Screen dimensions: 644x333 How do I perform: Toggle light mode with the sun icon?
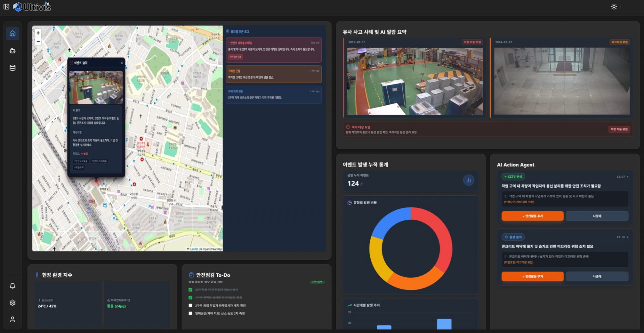pyautogui.click(x=614, y=7)
